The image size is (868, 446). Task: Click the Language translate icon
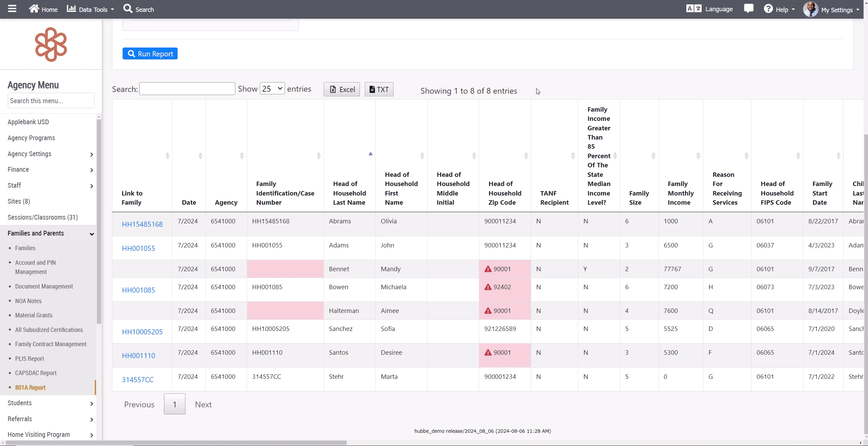click(693, 9)
